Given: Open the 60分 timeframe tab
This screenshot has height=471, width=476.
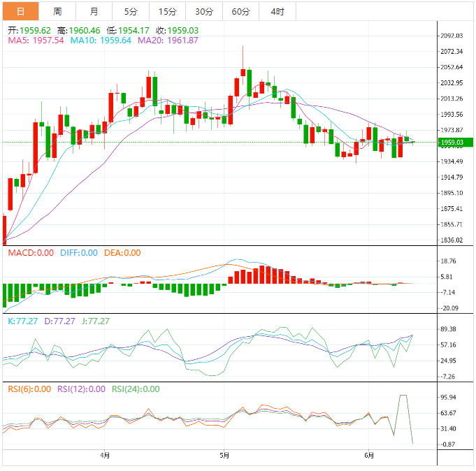Looking at the screenshot, I should point(241,12).
